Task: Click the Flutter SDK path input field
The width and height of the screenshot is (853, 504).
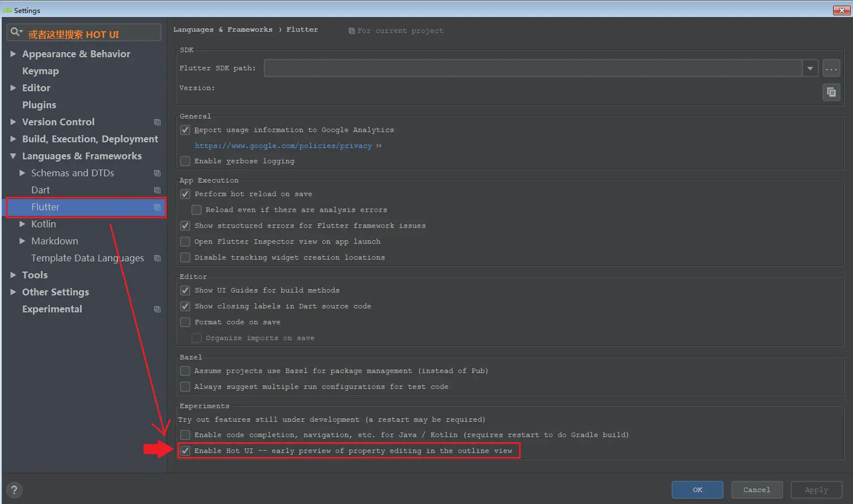Action: pyautogui.click(x=533, y=68)
